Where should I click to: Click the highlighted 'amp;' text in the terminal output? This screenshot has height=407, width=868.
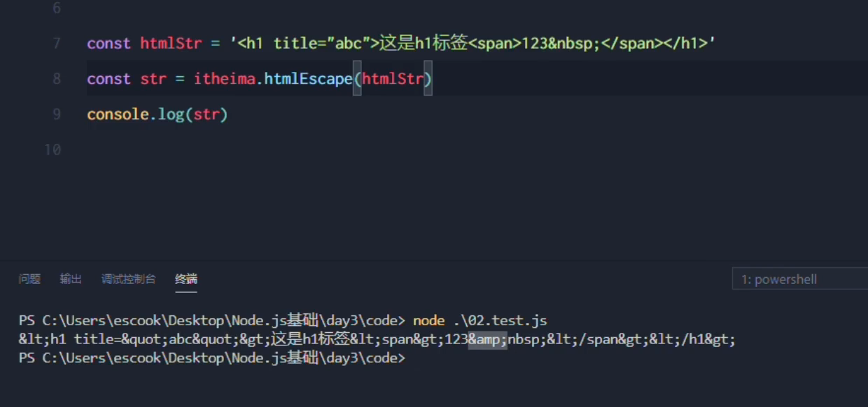(x=488, y=341)
